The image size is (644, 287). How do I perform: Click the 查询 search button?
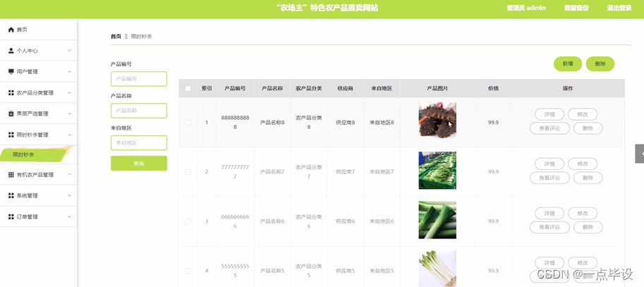coord(139,164)
